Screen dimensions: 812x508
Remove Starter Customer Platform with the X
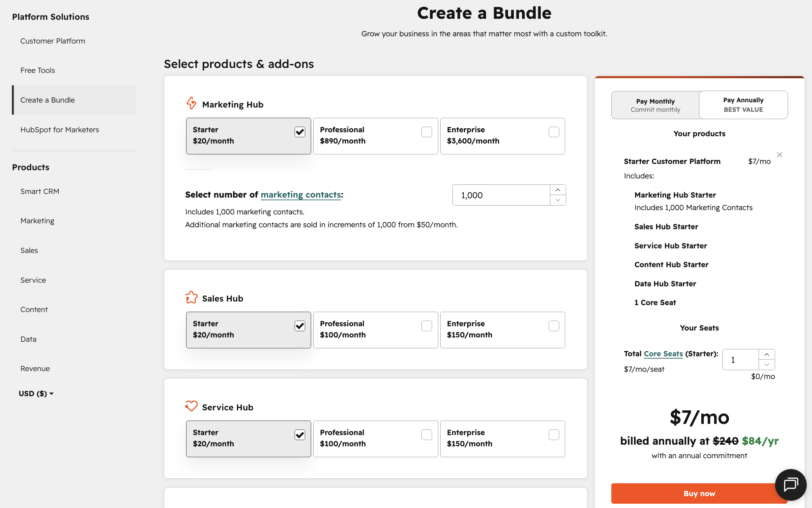click(779, 155)
